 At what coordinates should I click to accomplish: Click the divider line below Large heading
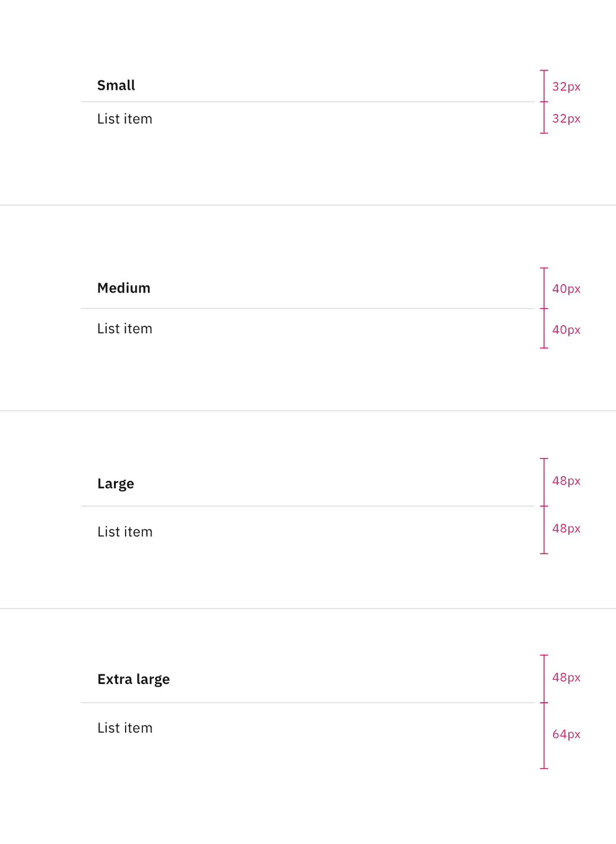(307, 506)
